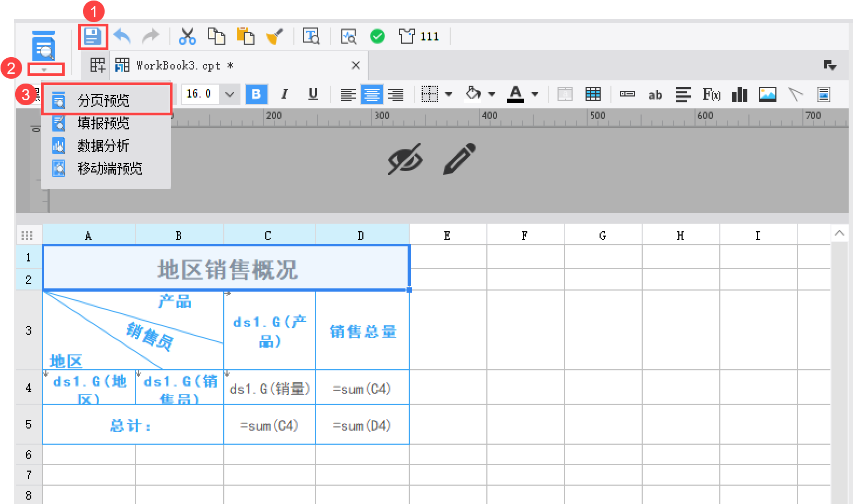Apply fill color with paint bucket

[473, 94]
